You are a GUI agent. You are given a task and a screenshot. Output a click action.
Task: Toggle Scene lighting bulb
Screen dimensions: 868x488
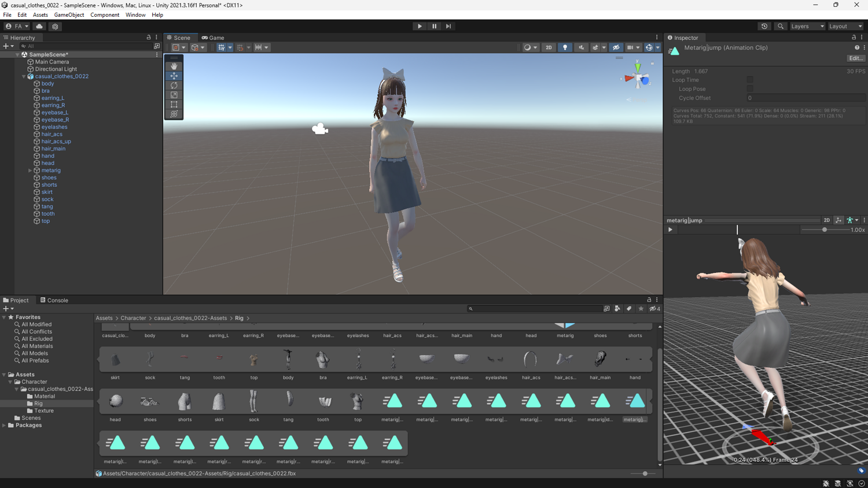point(565,47)
